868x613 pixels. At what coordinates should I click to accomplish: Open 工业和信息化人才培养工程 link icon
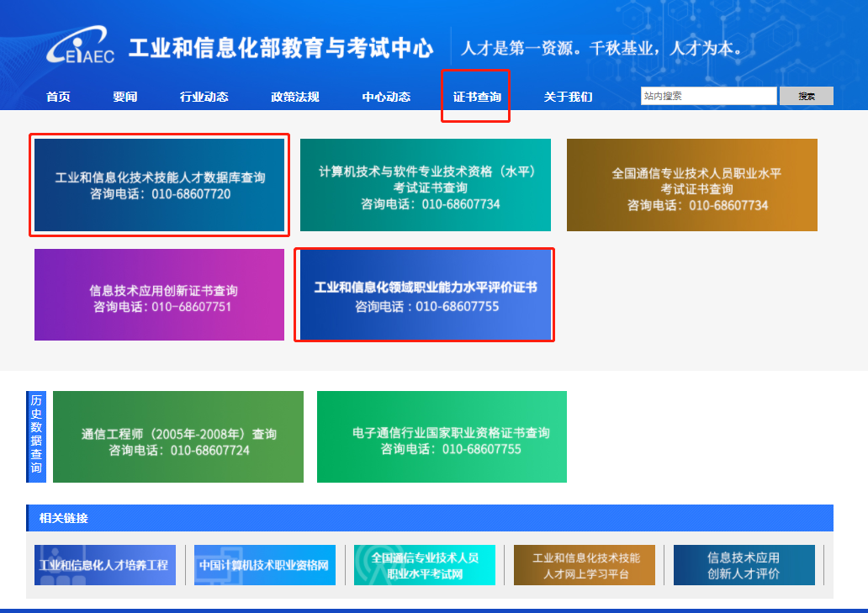(x=104, y=564)
